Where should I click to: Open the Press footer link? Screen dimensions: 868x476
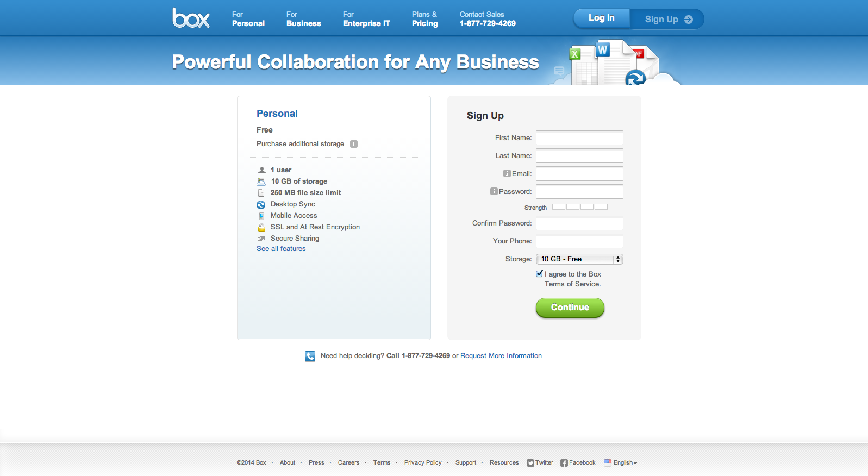coord(316,463)
